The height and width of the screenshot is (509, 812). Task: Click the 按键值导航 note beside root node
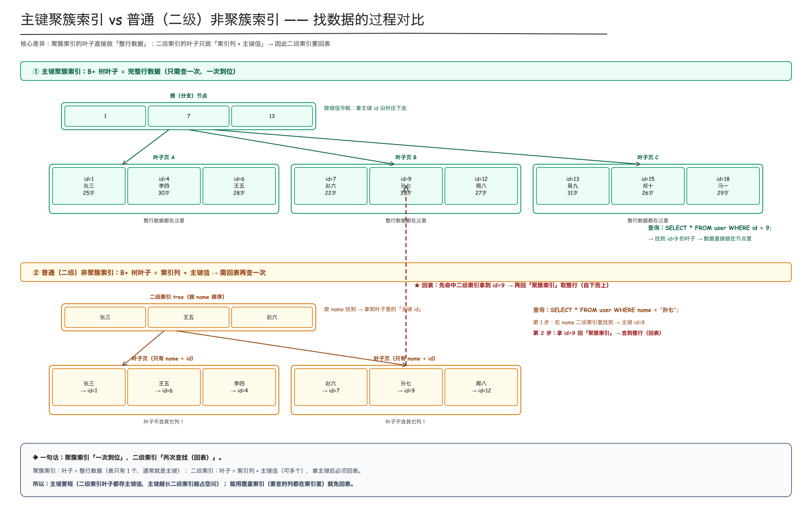pyautogui.click(x=365, y=108)
